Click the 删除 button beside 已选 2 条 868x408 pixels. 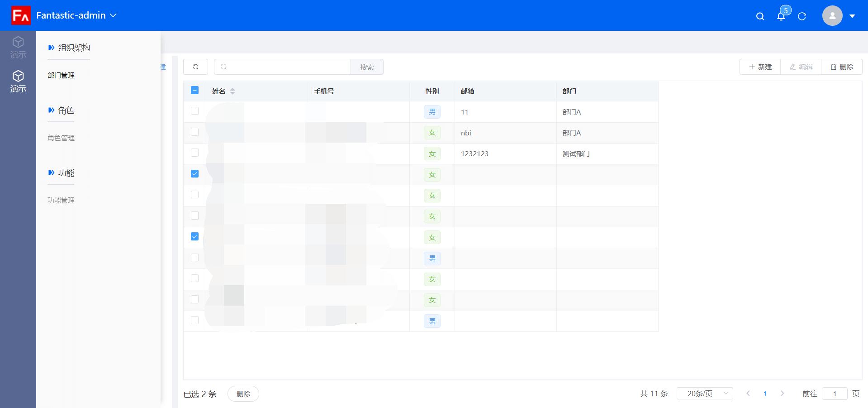[243, 394]
